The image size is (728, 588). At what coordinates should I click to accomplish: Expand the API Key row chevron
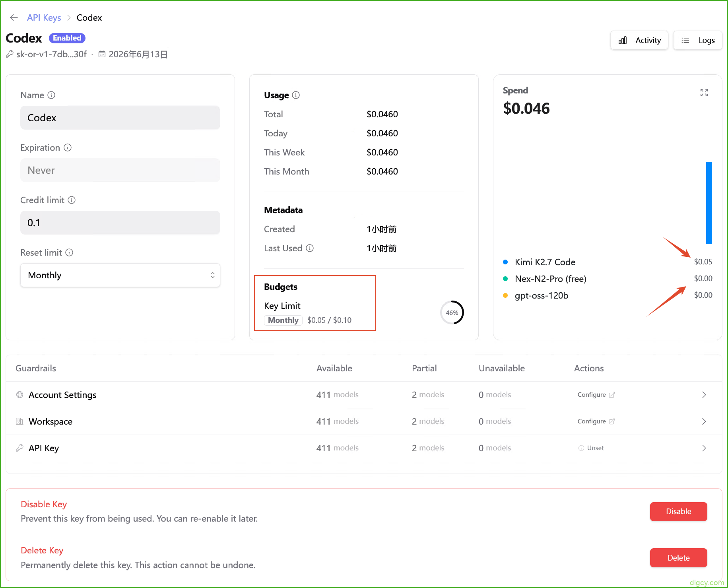click(x=704, y=448)
